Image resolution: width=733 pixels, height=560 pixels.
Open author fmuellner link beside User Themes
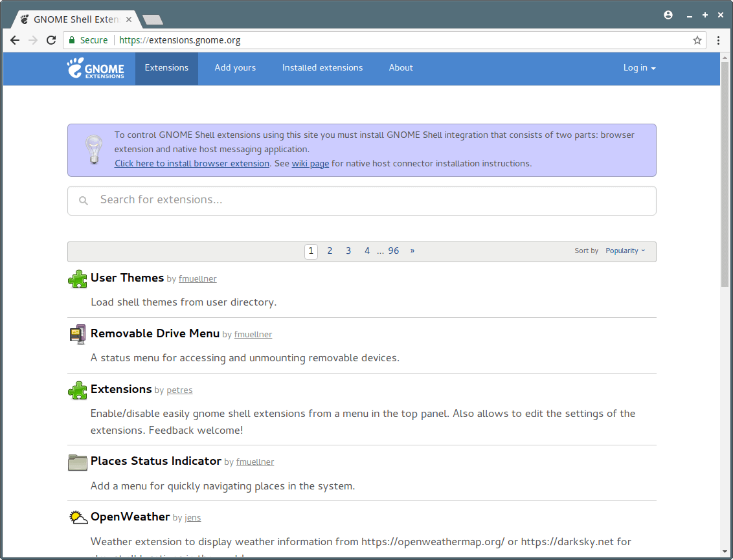tap(197, 279)
